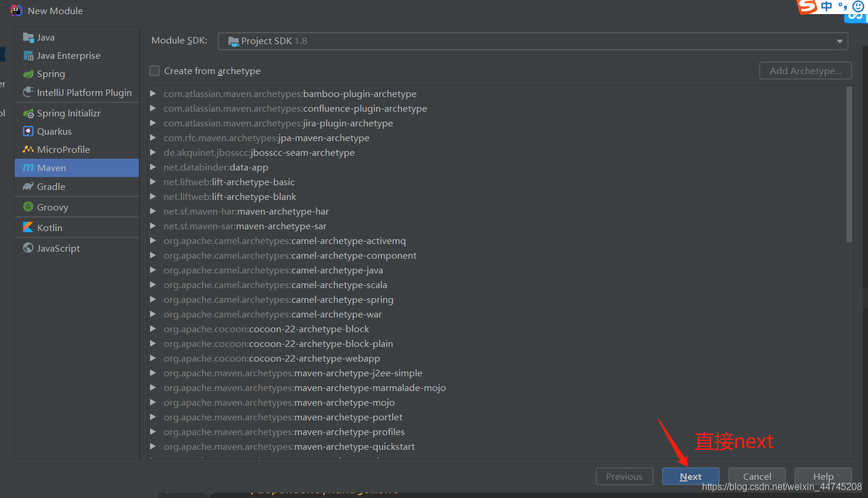Select MicroProfile module type

(x=77, y=149)
